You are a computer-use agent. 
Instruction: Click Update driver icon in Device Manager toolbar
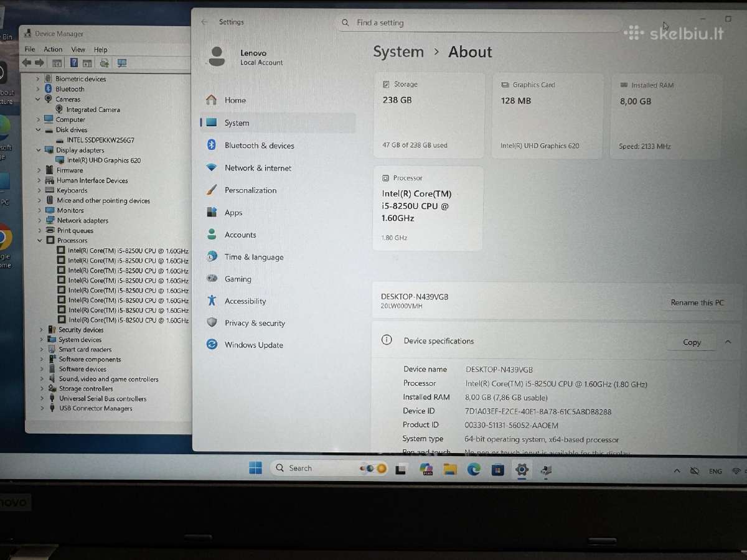105,63
